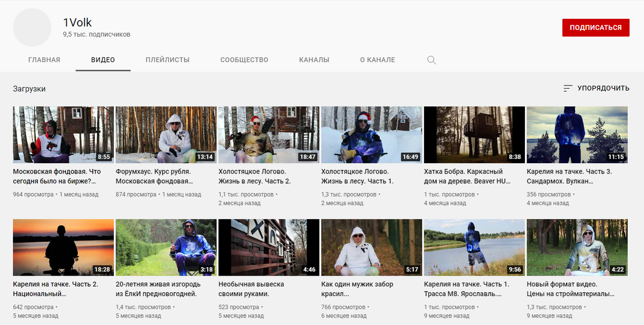
Task: Open the Каналы tab
Action: click(314, 60)
